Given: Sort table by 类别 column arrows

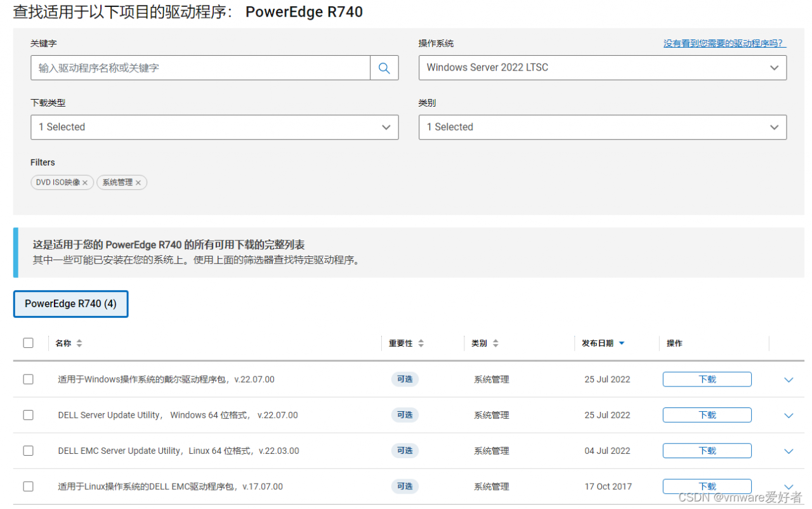Looking at the screenshot, I should coord(495,343).
